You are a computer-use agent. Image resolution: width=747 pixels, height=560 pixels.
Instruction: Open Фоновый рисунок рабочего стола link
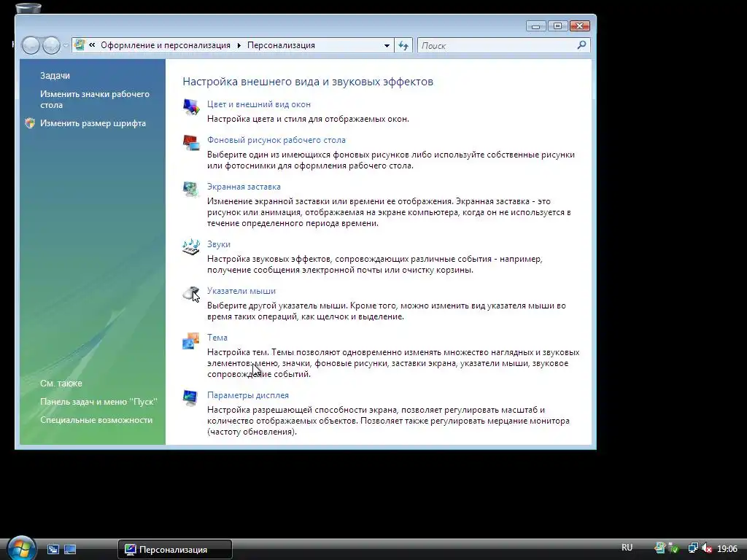[276, 140]
